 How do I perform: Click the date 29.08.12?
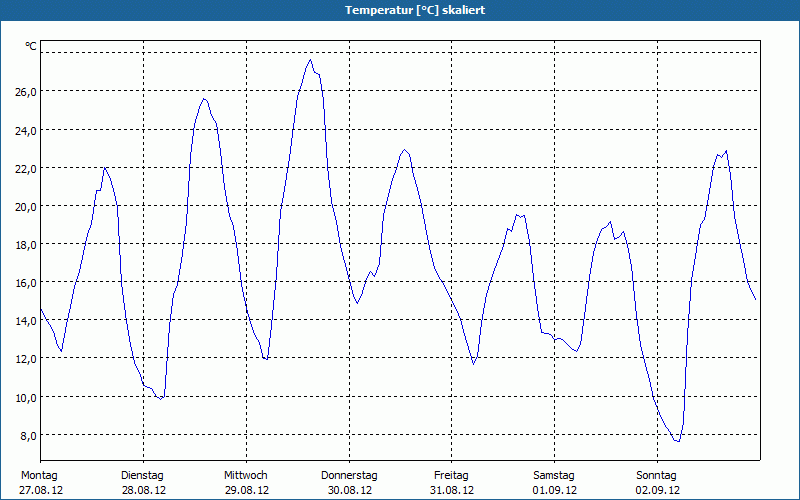(x=247, y=490)
